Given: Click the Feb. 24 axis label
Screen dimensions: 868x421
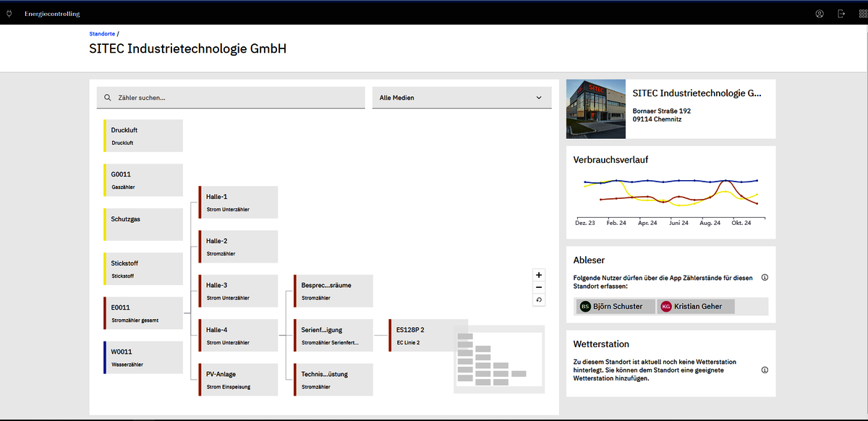Looking at the screenshot, I should [616, 224].
